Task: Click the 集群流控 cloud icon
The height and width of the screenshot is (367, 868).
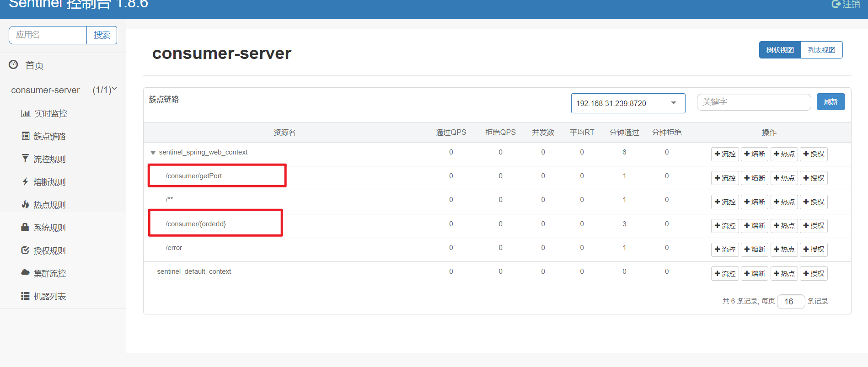Action: [25, 272]
